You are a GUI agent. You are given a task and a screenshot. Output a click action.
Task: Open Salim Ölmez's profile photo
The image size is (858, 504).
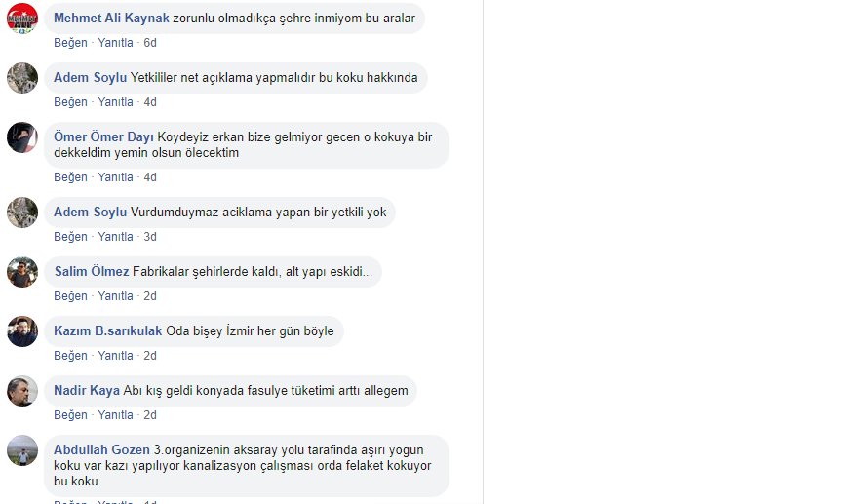pos(22,272)
